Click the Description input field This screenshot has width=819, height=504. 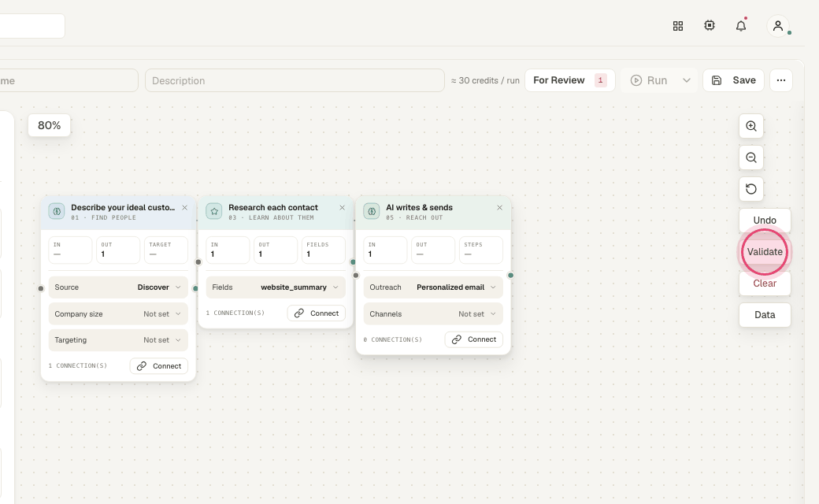pos(295,80)
